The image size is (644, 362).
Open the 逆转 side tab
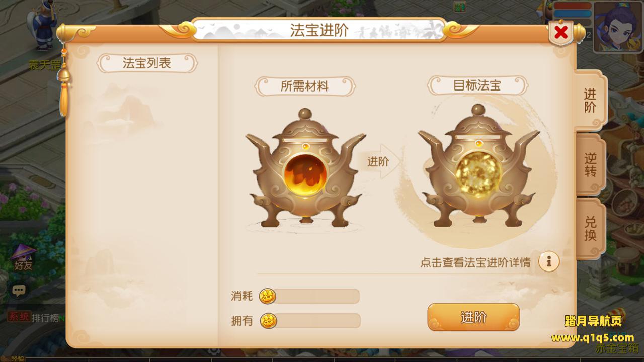[x=590, y=165]
